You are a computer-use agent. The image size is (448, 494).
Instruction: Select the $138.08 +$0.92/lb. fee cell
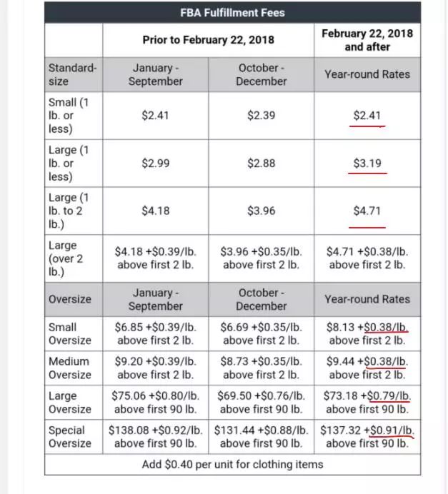pyautogui.click(x=155, y=436)
